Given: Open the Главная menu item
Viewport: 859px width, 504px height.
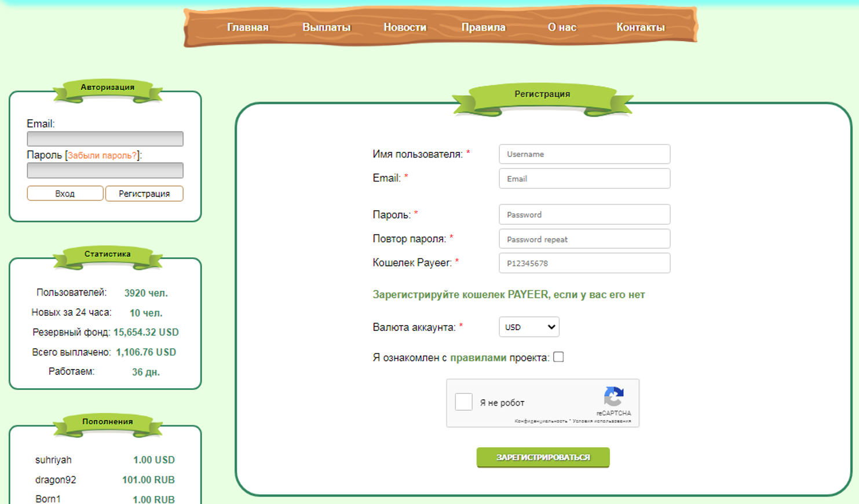Looking at the screenshot, I should tap(247, 27).
